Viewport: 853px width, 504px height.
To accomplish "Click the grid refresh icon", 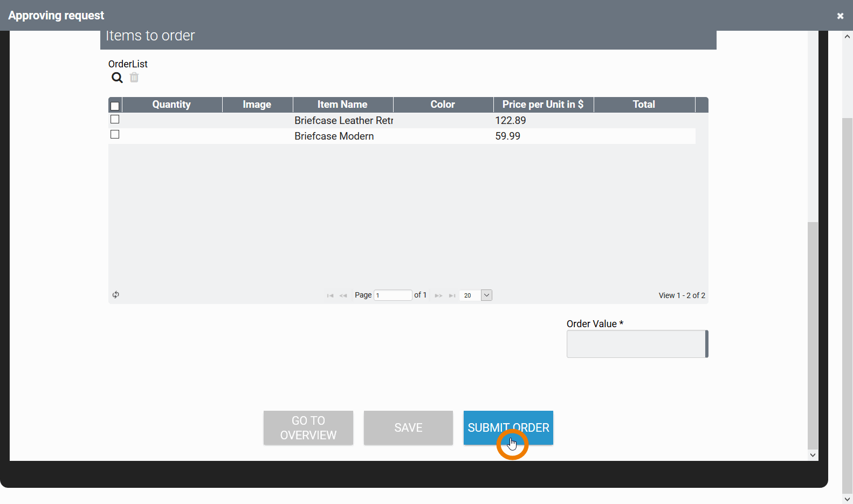I will point(116,295).
